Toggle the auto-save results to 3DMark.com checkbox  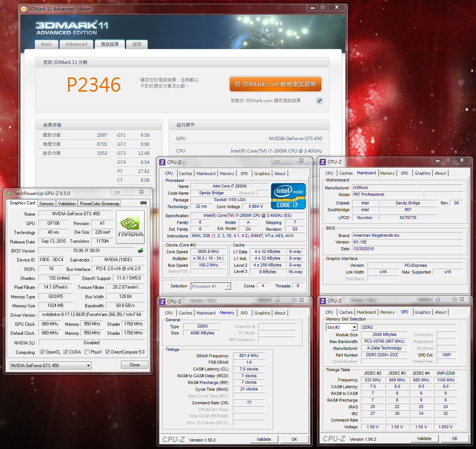[320, 101]
